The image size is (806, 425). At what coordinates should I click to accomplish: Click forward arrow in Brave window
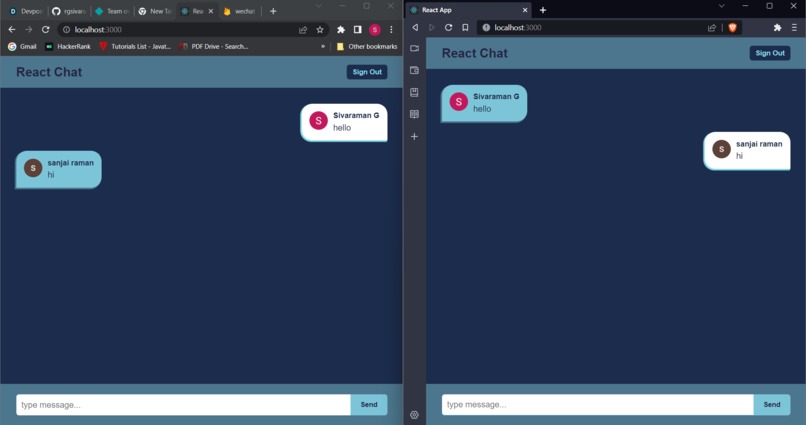point(432,27)
